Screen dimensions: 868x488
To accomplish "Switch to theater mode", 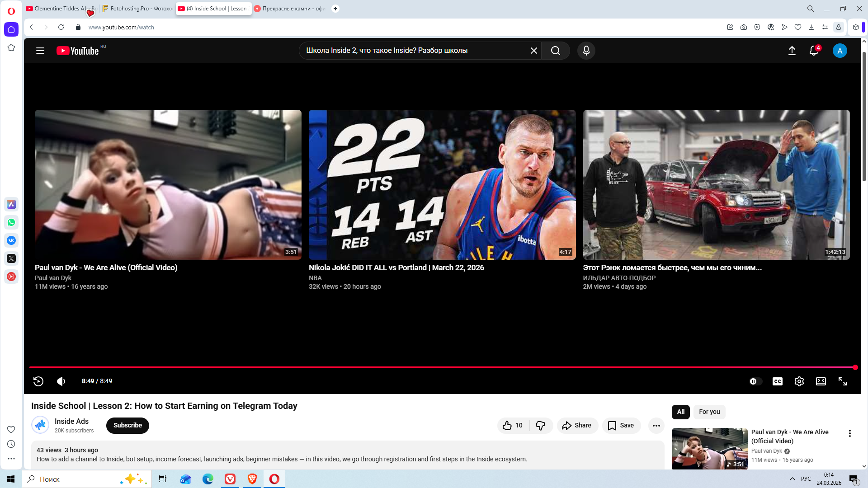I will tap(821, 381).
